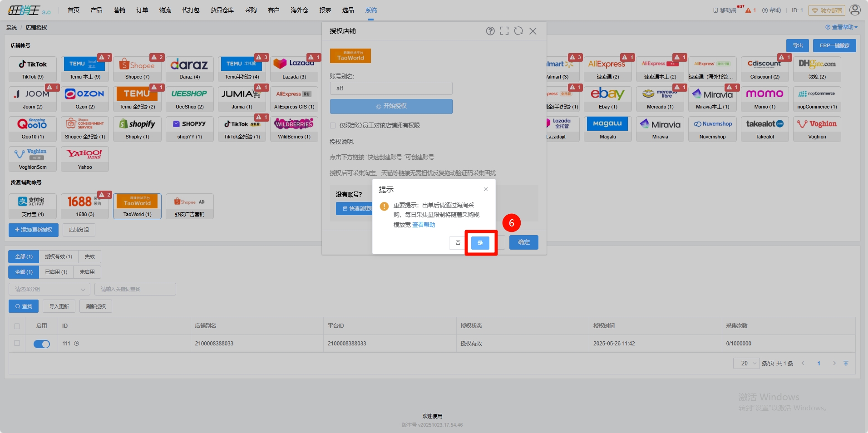
Task: Open the group selection dropdown
Action: [49, 289]
